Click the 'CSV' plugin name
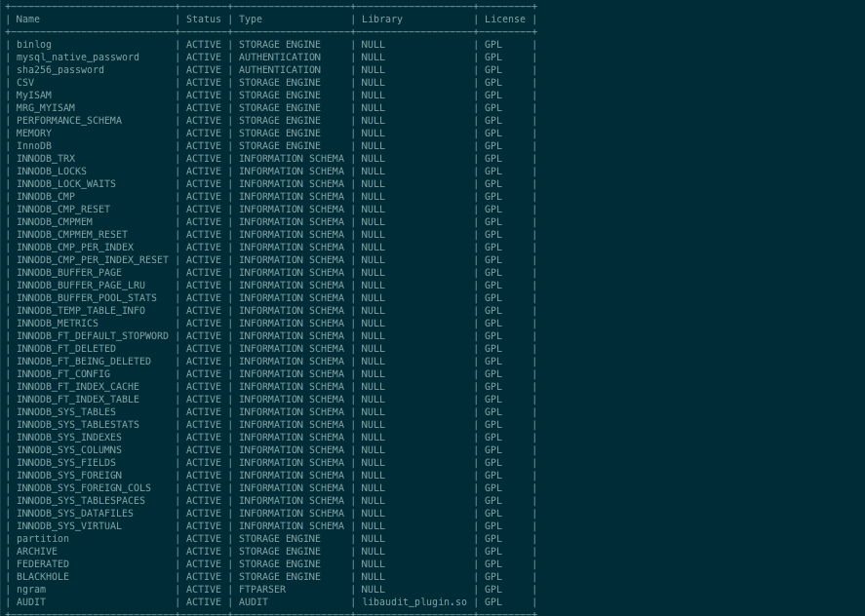The height and width of the screenshot is (616, 865). [24, 83]
